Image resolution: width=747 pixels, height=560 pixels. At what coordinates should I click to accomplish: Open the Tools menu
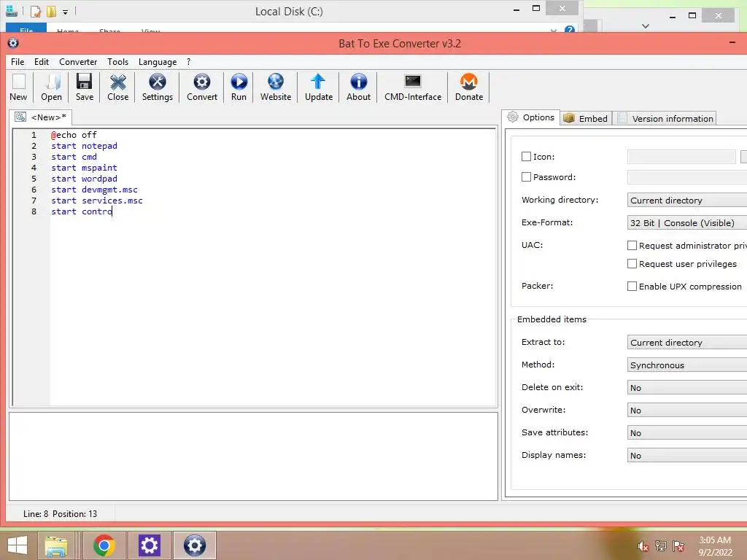point(117,62)
